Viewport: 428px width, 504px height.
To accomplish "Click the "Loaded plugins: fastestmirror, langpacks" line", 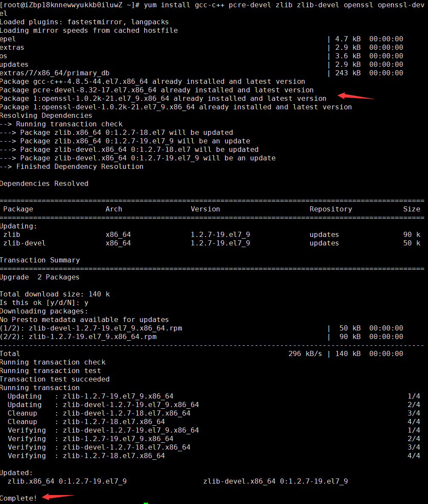I will tap(84, 22).
